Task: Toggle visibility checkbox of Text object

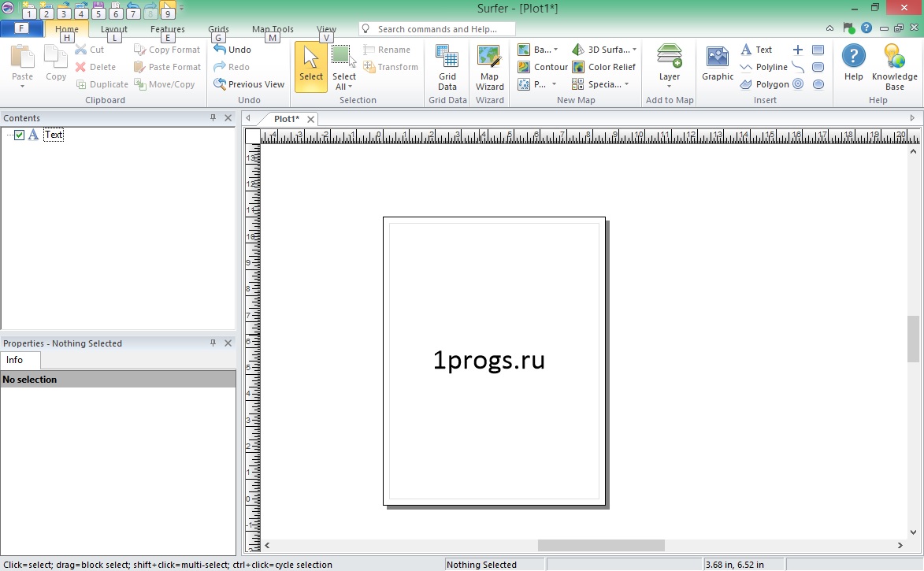Action: click(20, 135)
